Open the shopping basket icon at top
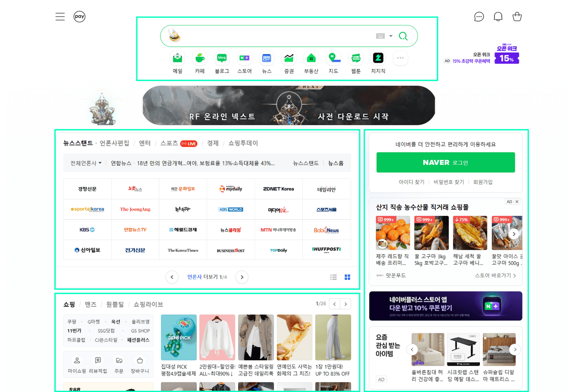The image size is (568, 392). (517, 17)
